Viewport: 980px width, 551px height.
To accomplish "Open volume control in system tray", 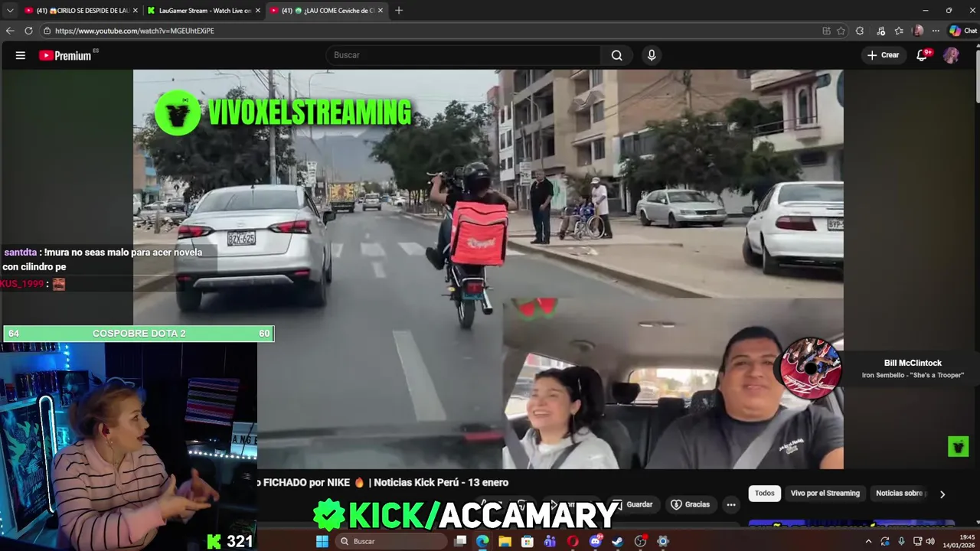I will point(930,541).
